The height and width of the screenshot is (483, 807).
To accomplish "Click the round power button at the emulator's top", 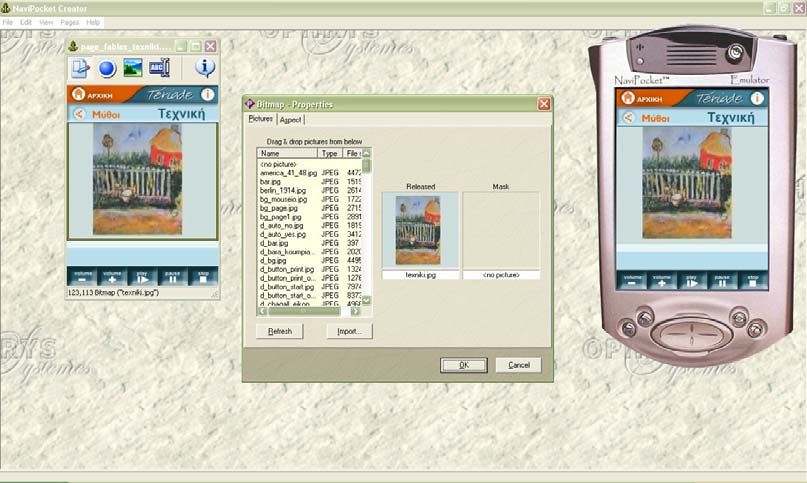I will [x=736, y=53].
